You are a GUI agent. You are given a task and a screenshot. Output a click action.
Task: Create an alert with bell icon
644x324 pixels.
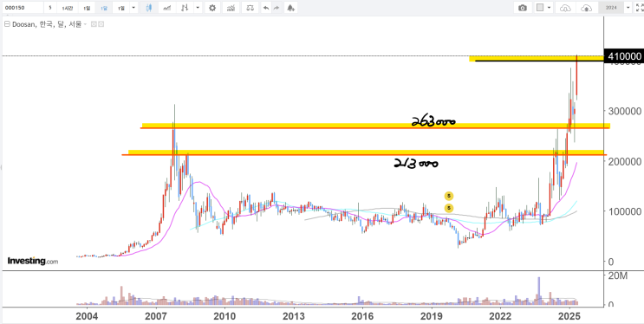(x=290, y=8)
